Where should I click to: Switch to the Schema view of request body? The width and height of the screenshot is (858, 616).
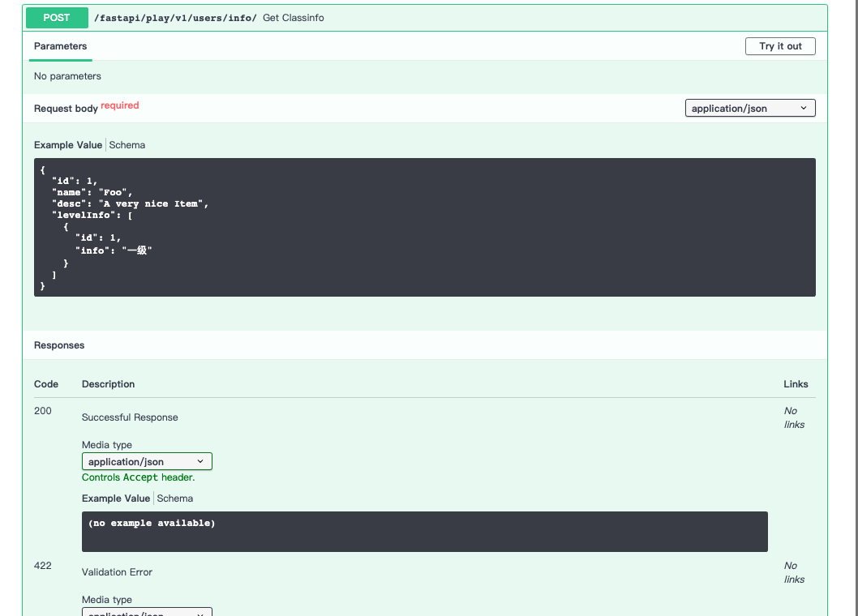[127, 144]
